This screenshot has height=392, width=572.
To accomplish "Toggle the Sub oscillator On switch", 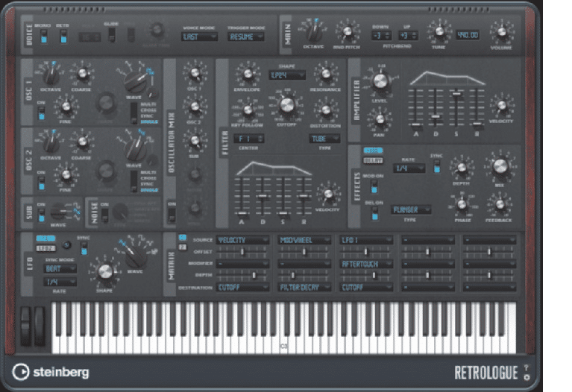I will pos(41,215).
